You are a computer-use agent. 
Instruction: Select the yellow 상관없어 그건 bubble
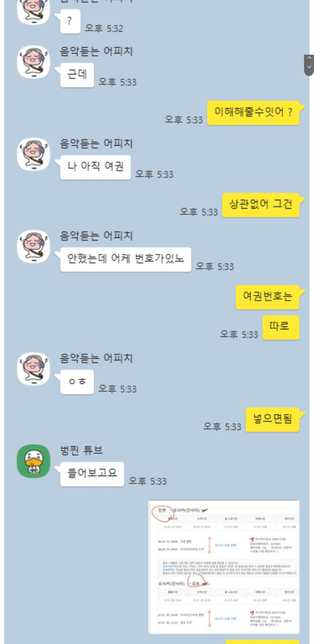pos(261,205)
